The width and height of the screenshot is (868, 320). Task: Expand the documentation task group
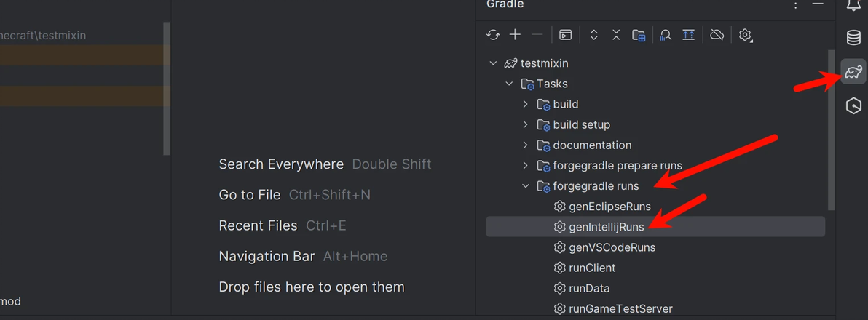526,145
